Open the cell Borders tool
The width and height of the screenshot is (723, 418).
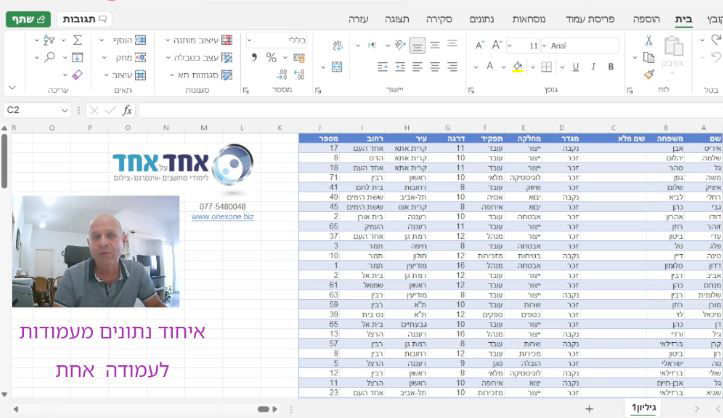pyautogui.click(x=546, y=67)
